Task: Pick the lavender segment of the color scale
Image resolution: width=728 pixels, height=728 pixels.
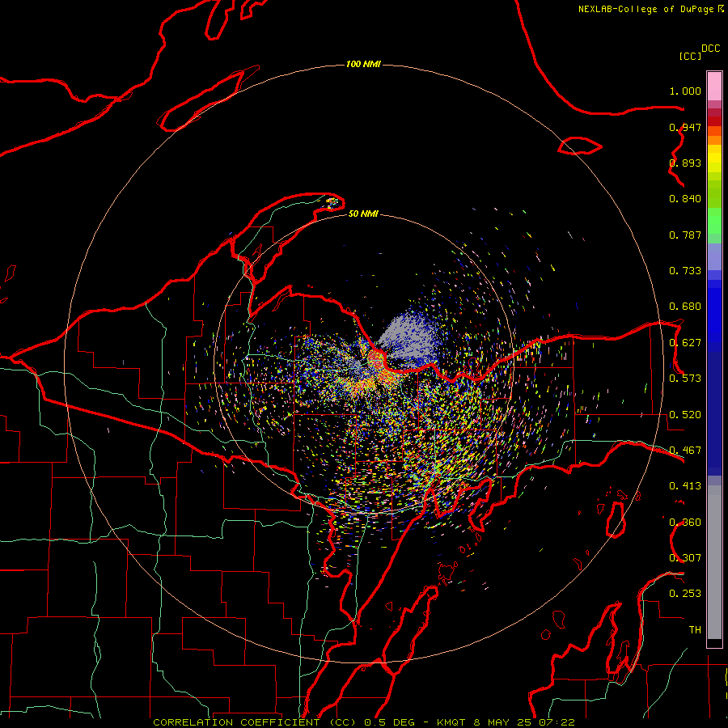Action: point(714,256)
